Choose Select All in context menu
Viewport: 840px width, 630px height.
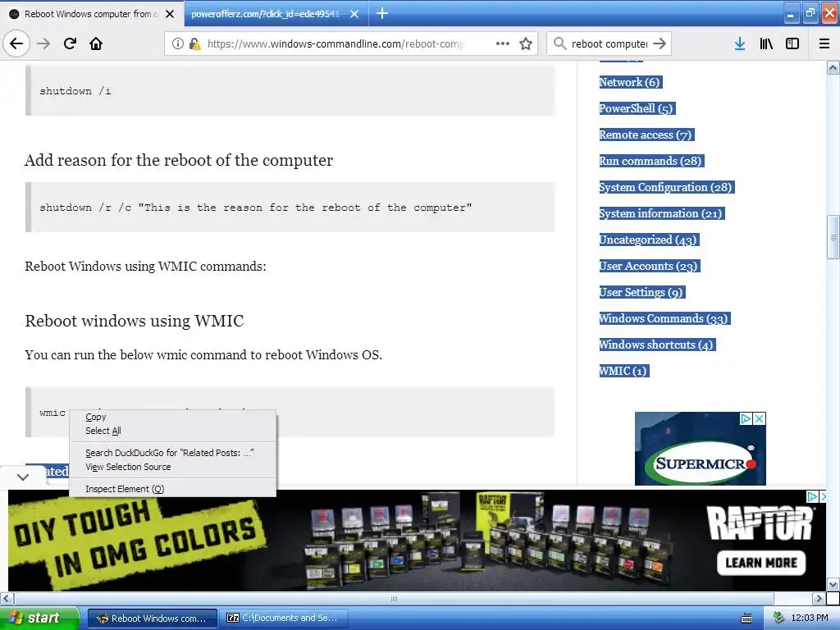click(x=103, y=431)
